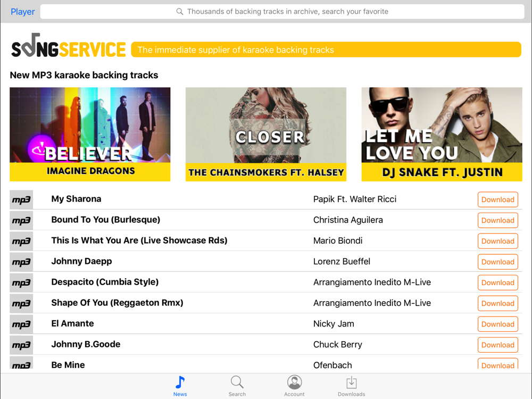Select the title Bound To You (Burlesque)

click(x=105, y=220)
